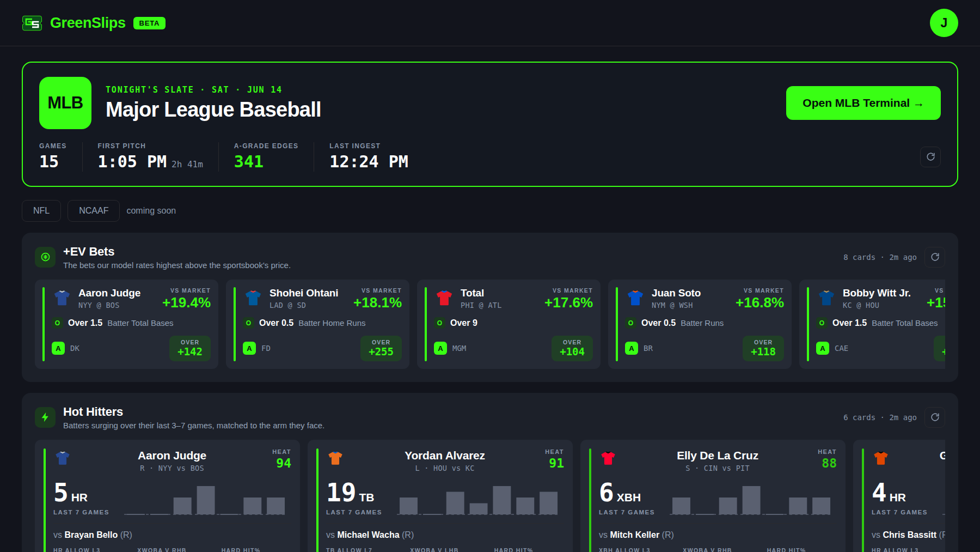Click Yordan Alvarez's orange jersey icon

pos(335,458)
